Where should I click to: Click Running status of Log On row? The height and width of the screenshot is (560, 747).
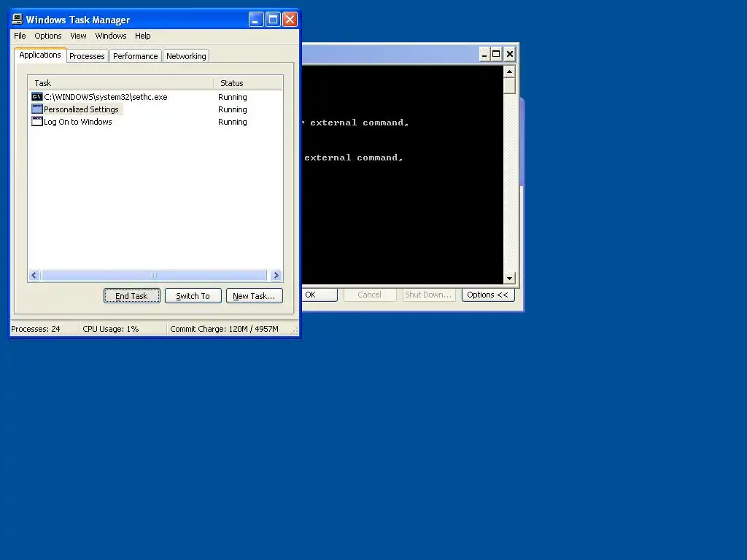coord(233,122)
